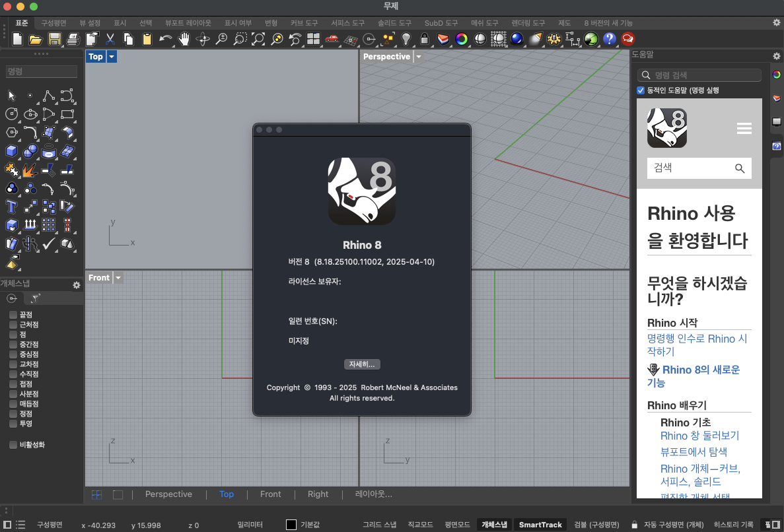
Task: Click the Explode tool icon
Action: coord(30,170)
